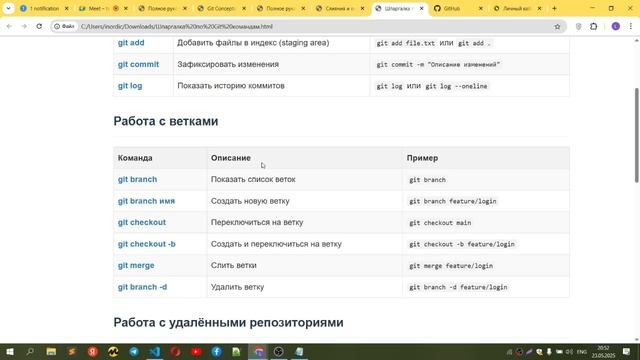Click the Windows Start button
Image resolution: width=640 pixels, height=360 pixels.
point(9,351)
